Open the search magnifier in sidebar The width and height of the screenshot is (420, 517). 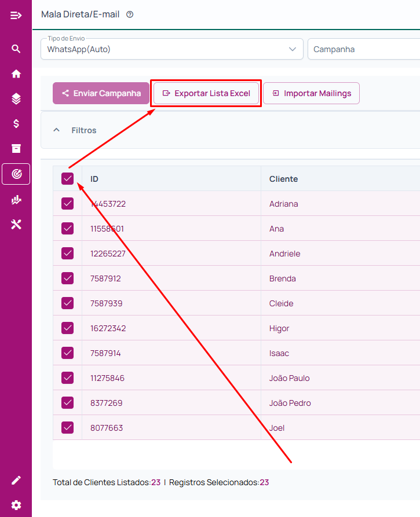pyautogui.click(x=16, y=49)
